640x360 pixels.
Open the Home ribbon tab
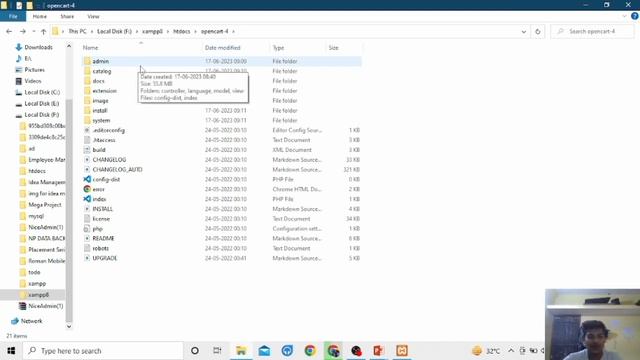pos(40,16)
